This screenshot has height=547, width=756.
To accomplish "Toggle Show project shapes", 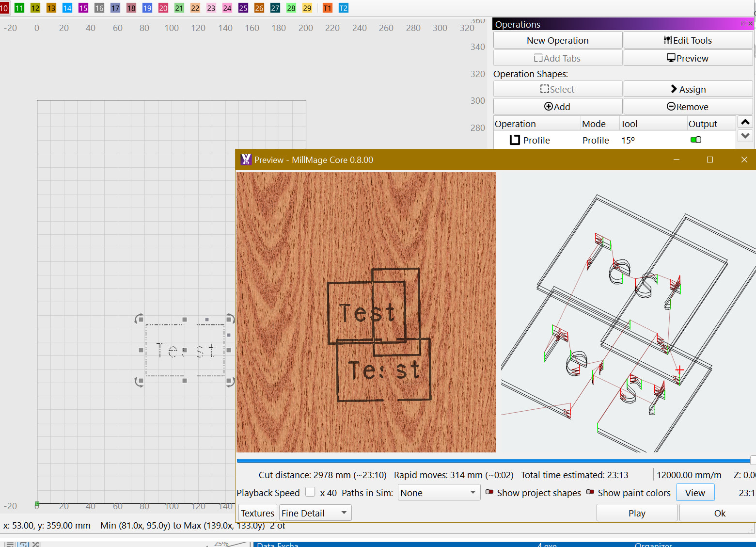I will (489, 492).
